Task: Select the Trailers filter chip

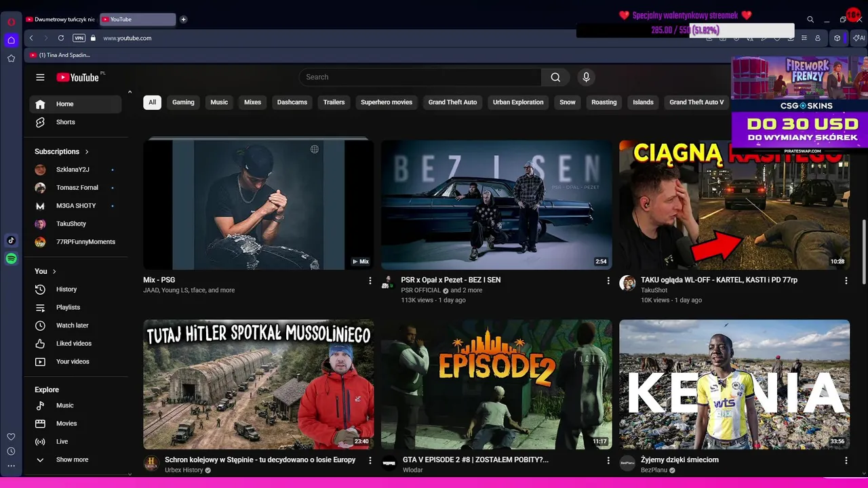Action: [334, 102]
